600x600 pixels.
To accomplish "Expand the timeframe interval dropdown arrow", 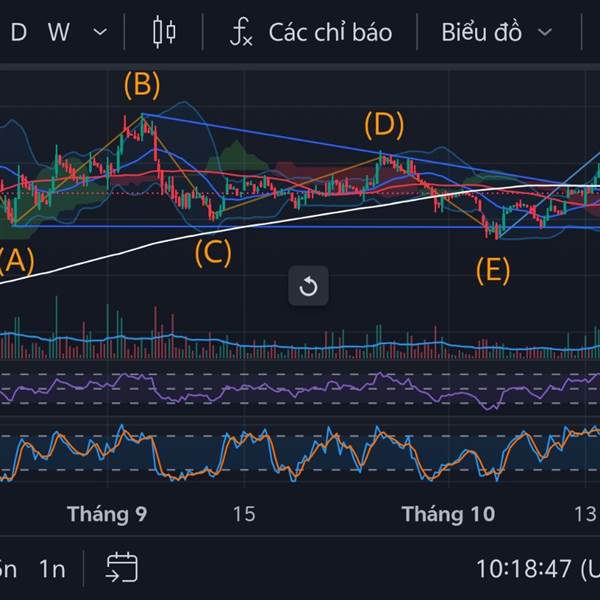I will [99, 32].
